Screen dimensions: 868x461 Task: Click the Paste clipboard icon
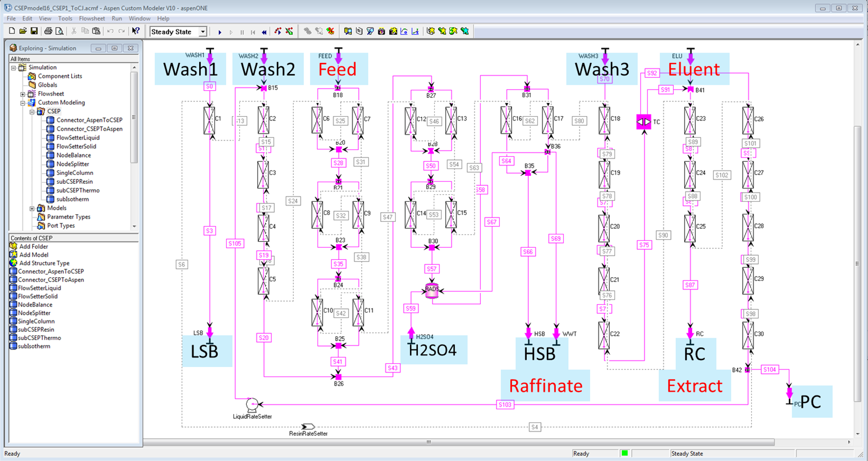tap(96, 31)
